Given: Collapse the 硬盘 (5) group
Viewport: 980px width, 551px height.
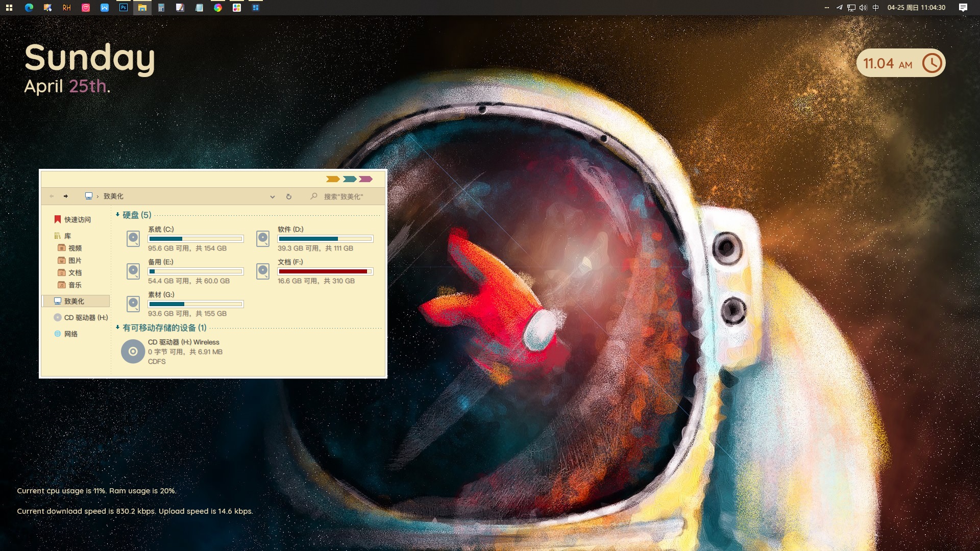Looking at the screenshot, I should pos(118,215).
